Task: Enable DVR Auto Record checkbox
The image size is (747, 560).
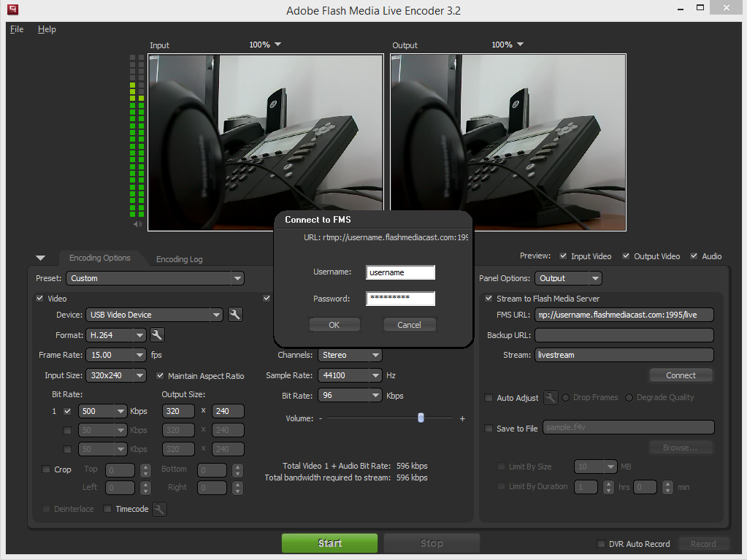Action: click(601, 544)
